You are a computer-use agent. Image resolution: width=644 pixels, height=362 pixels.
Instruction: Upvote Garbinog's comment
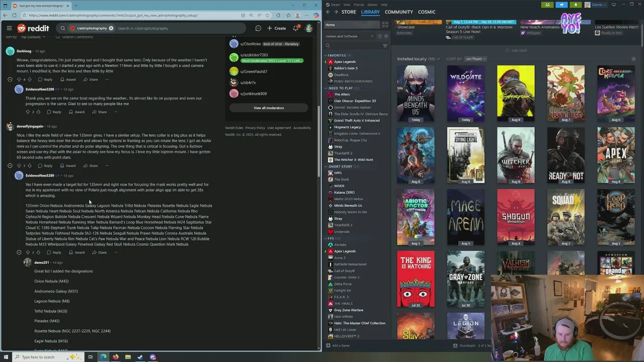tap(19, 79)
